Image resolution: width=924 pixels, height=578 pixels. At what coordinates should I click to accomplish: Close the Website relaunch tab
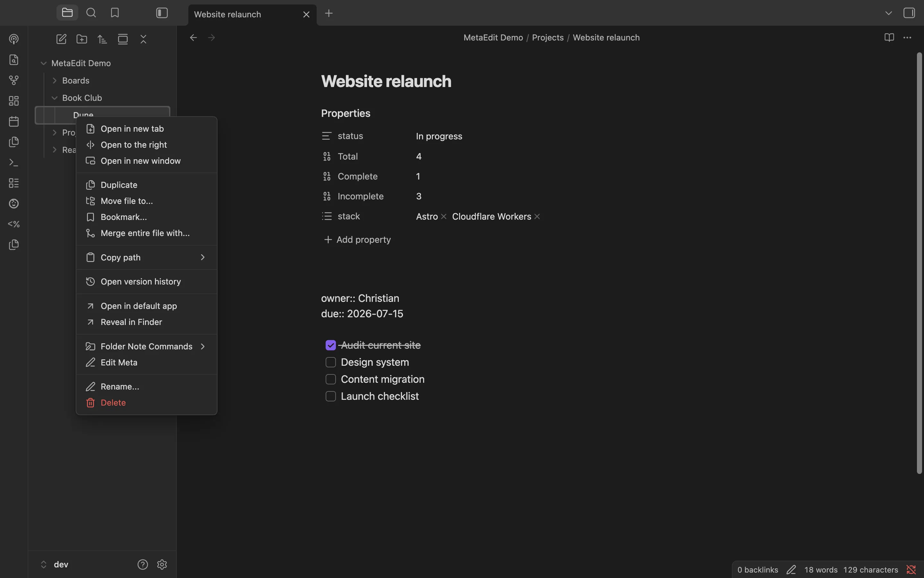306,14
